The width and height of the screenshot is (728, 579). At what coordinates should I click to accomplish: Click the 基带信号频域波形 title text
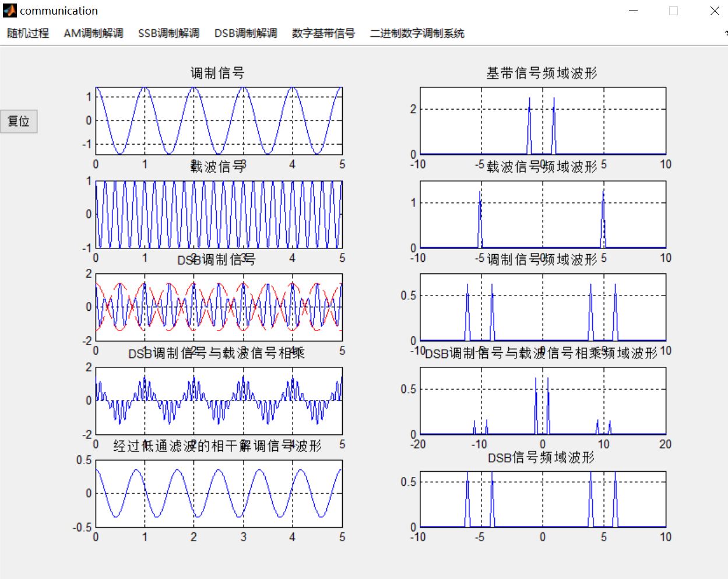coord(542,73)
